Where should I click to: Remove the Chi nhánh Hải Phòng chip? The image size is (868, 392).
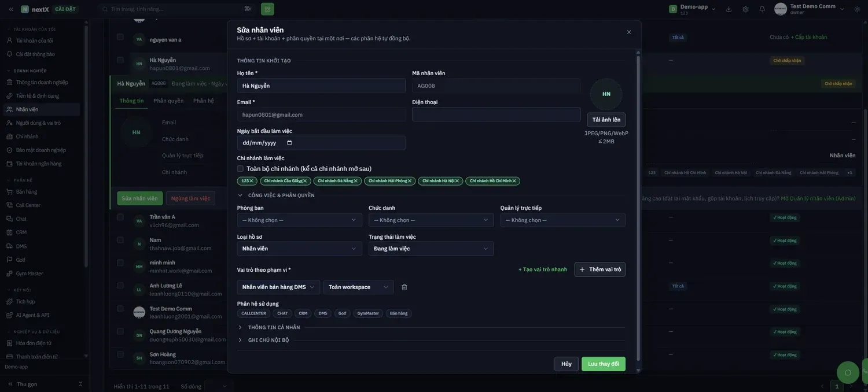410,181
